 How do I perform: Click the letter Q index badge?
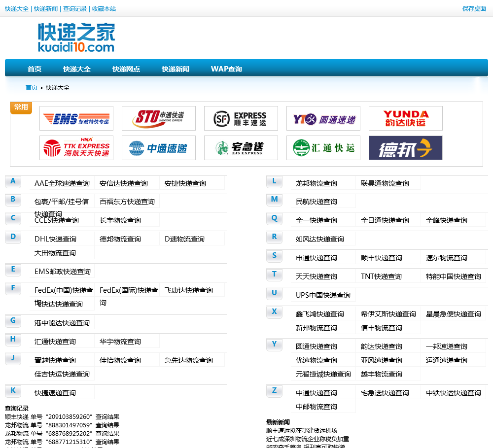[274, 218]
